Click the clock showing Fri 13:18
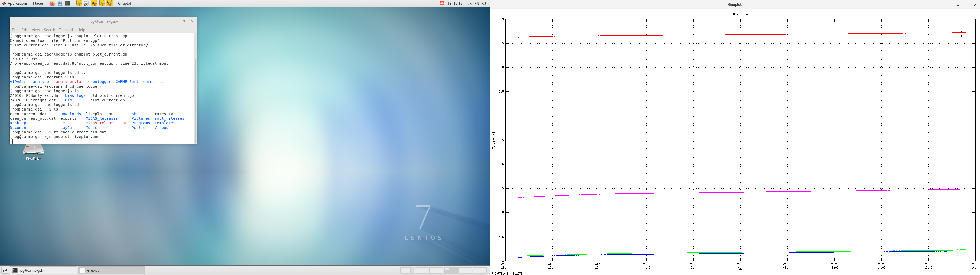This screenshot has height=275, width=980. (455, 3)
